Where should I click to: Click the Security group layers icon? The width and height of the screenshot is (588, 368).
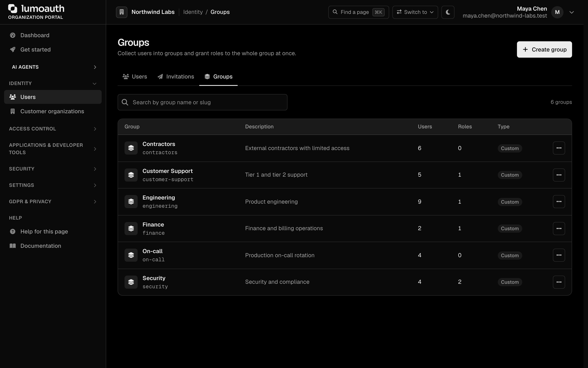(x=131, y=282)
